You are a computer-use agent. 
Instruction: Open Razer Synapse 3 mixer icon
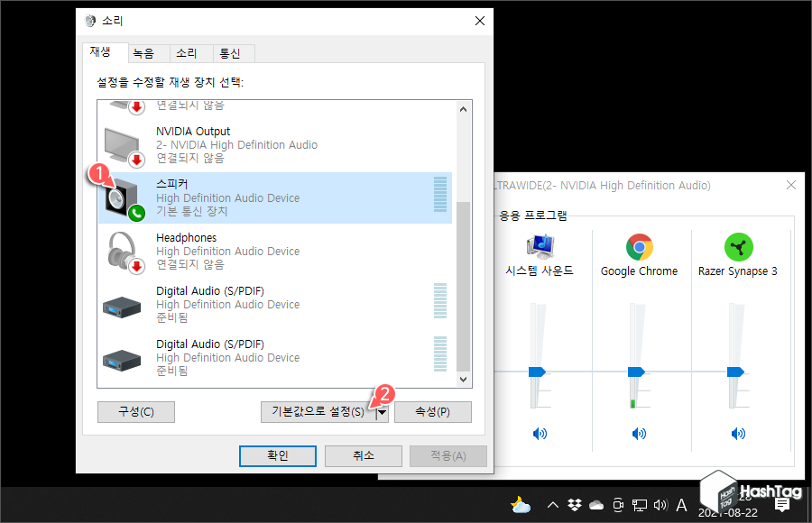[738, 245]
